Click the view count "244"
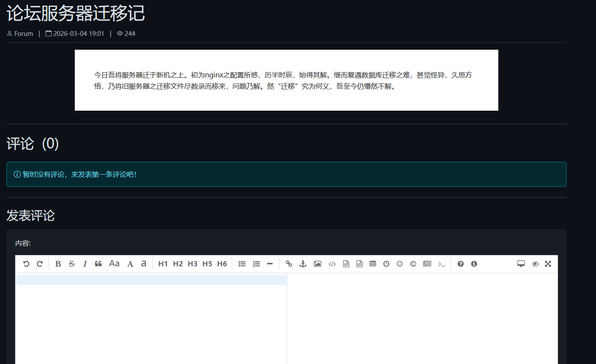Viewport: 596px width, 364px height. coord(130,34)
